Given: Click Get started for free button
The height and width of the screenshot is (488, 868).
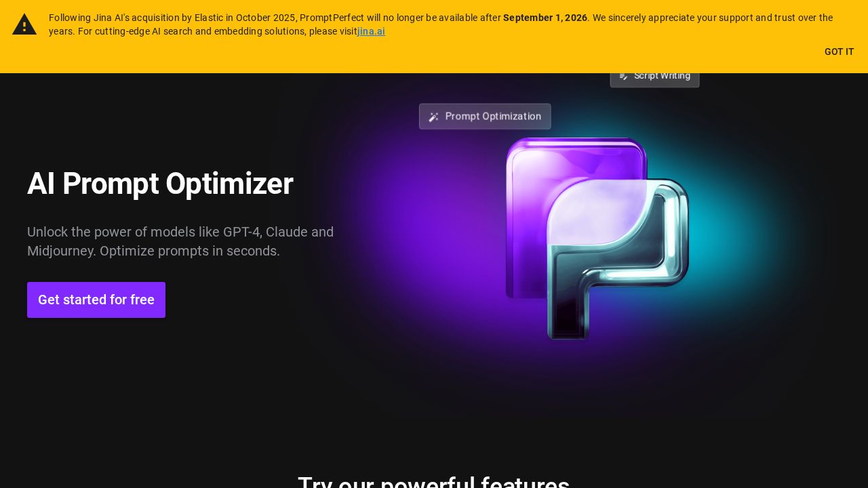Looking at the screenshot, I should coord(96,300).
